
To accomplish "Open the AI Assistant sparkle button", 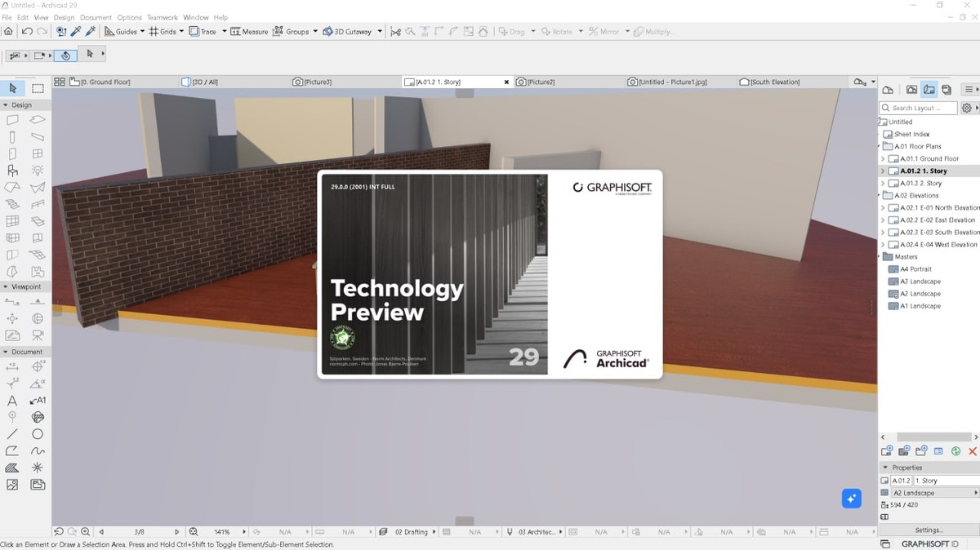I will point(851,498).
